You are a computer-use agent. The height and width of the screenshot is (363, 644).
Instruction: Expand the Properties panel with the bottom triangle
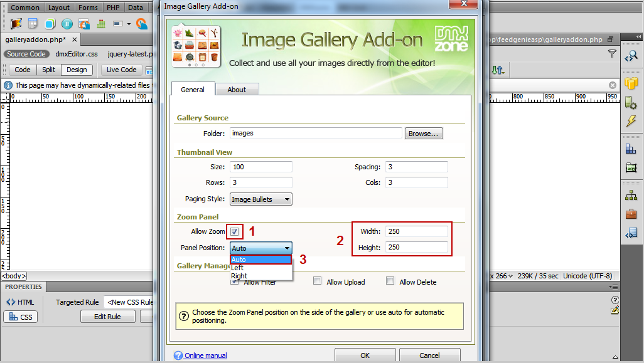pyautogui.click(x=615, y=357)
